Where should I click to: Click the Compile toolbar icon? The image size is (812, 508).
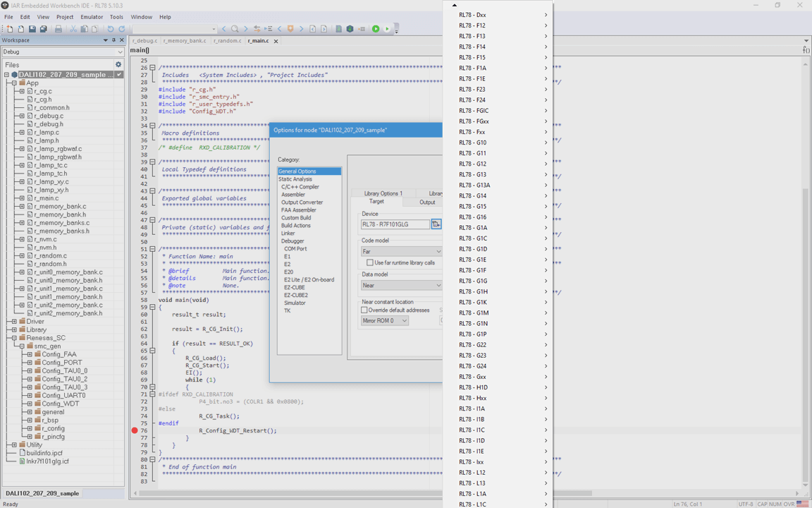(x=338, y=29)
